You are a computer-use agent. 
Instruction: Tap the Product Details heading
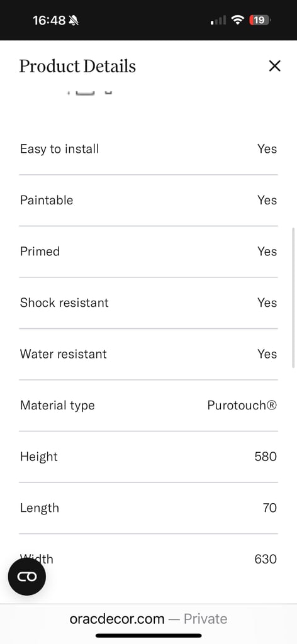coord(77,66)
